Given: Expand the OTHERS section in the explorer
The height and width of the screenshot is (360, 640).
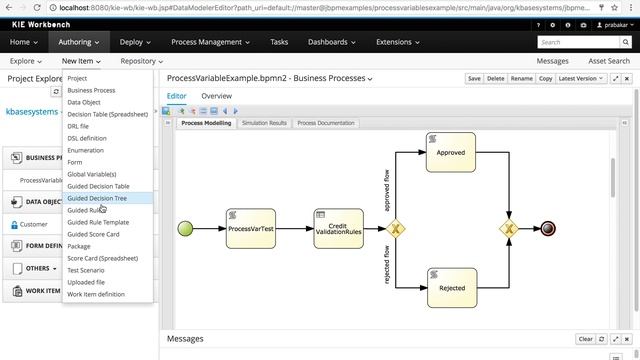Looking at the screenshot, I should click(41, 269).
